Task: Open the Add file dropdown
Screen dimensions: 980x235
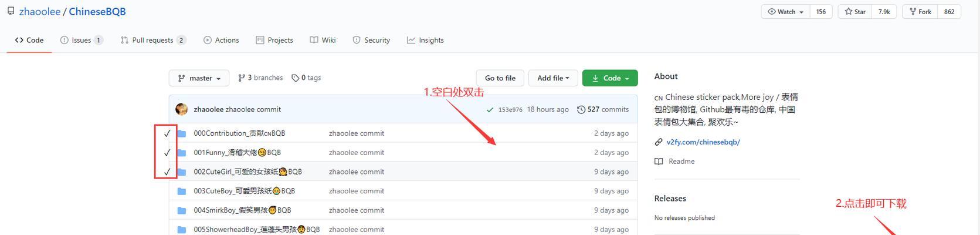Action: coord(553,78)
